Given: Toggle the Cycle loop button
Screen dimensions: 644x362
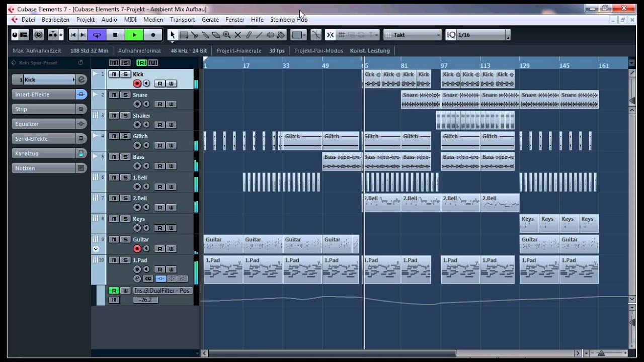Looking at the screenshot, I should [97, 35].
